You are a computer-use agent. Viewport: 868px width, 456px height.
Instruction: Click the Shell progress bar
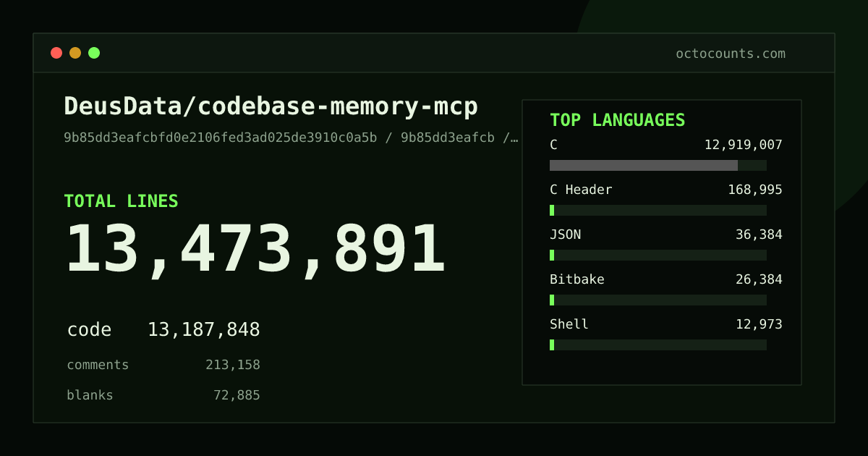658,345
